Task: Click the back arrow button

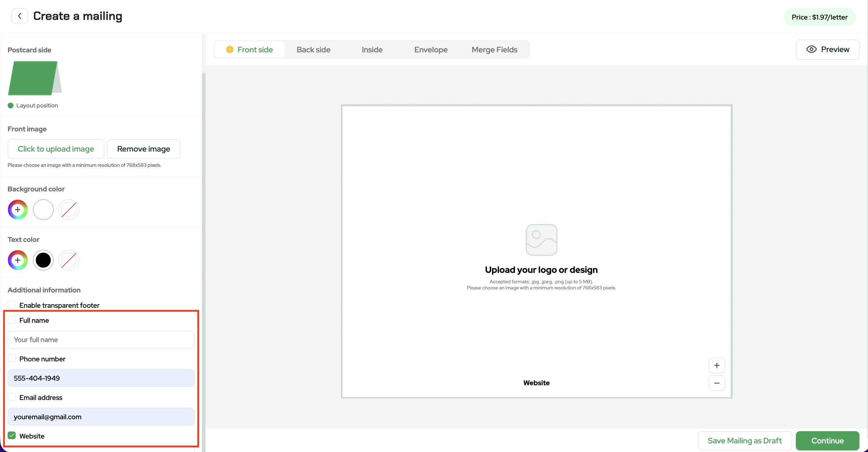Action: (x=20, y=16)
